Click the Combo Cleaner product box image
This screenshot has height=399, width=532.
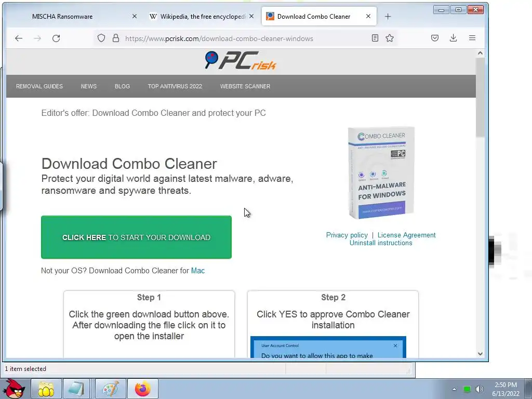tap(381, 172)
